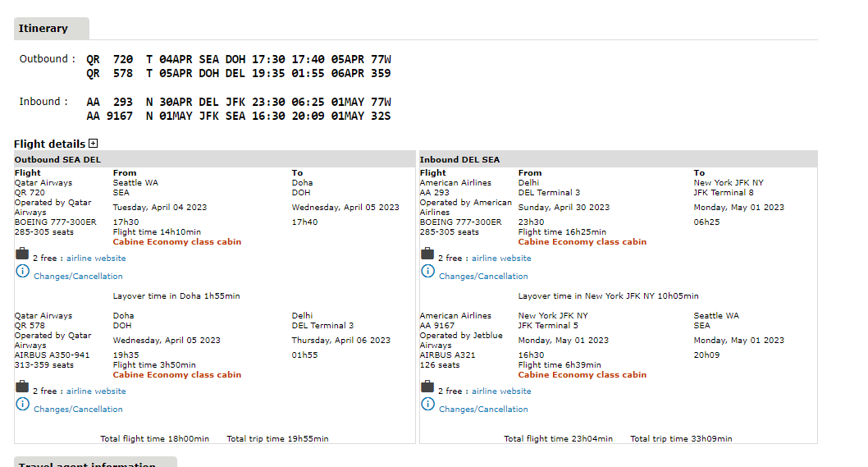Click the info icon for the JFK–Seattle flight
The width and height of the screenshot is (868, 467).
point(427,405)
